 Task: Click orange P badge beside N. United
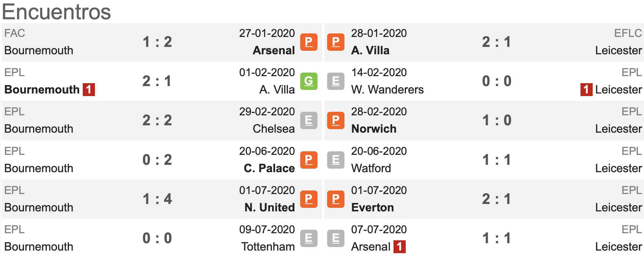(309, 199)
